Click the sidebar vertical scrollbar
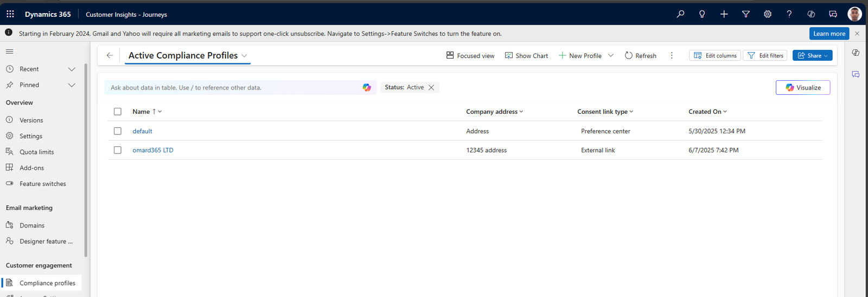The height and width of the screenshot is (297, 868). (86, 160)
